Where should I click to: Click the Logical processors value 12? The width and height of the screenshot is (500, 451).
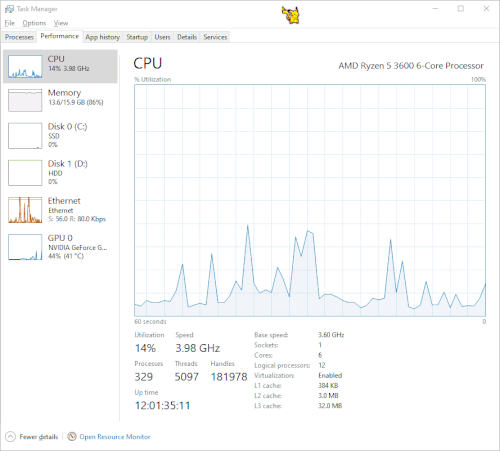(x=322, y=365)
